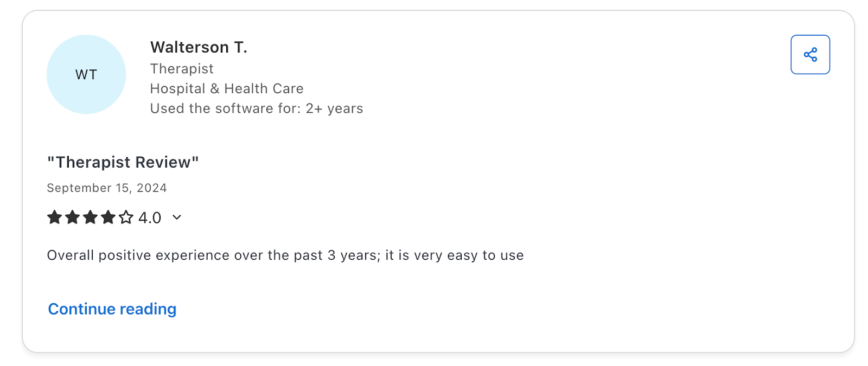Select the reviewer name Walterson T.

[199, 47]
